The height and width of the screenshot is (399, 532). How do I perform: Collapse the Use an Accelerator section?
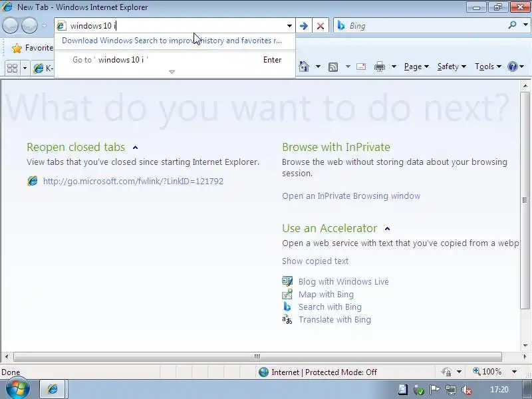pos(388,229)
